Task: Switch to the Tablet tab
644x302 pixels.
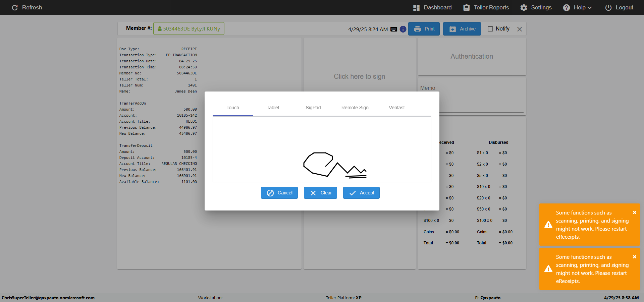Action: click(x=273, y=108)
